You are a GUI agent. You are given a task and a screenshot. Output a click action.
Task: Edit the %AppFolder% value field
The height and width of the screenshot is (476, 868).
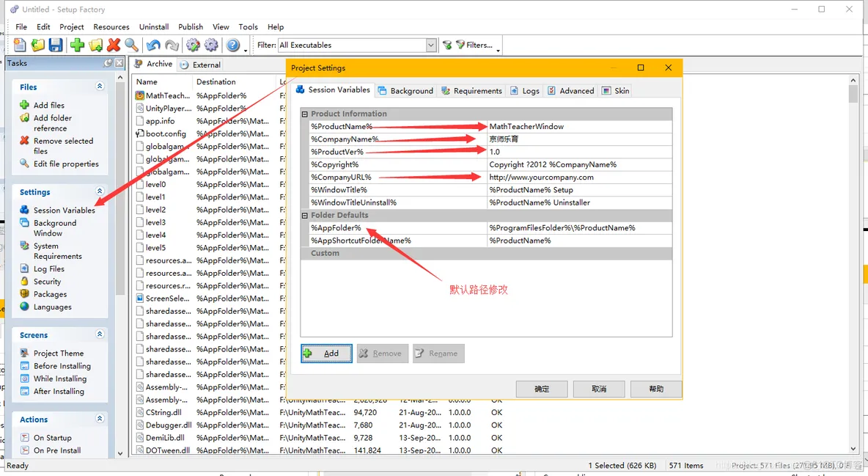580,228
